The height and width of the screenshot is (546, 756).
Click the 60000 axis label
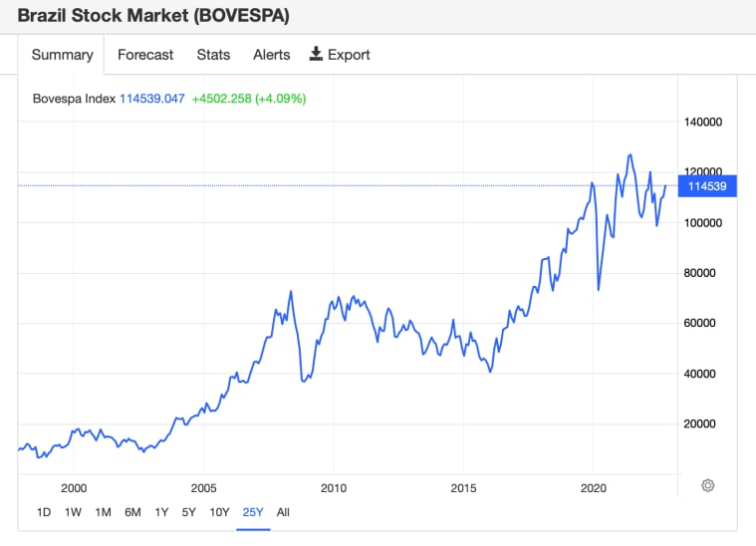(x=699, y=323)
